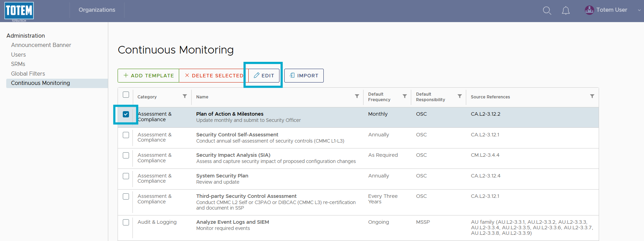Check Analyze Event Logs and SIEM row
Viewport: 644px width, 241px height.
point(126,222)
